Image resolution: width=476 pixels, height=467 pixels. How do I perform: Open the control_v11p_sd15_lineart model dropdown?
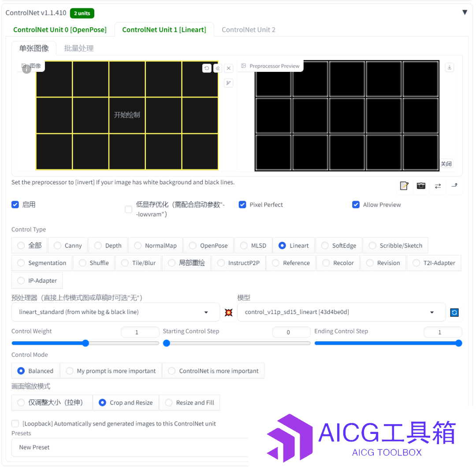[341, 312]
